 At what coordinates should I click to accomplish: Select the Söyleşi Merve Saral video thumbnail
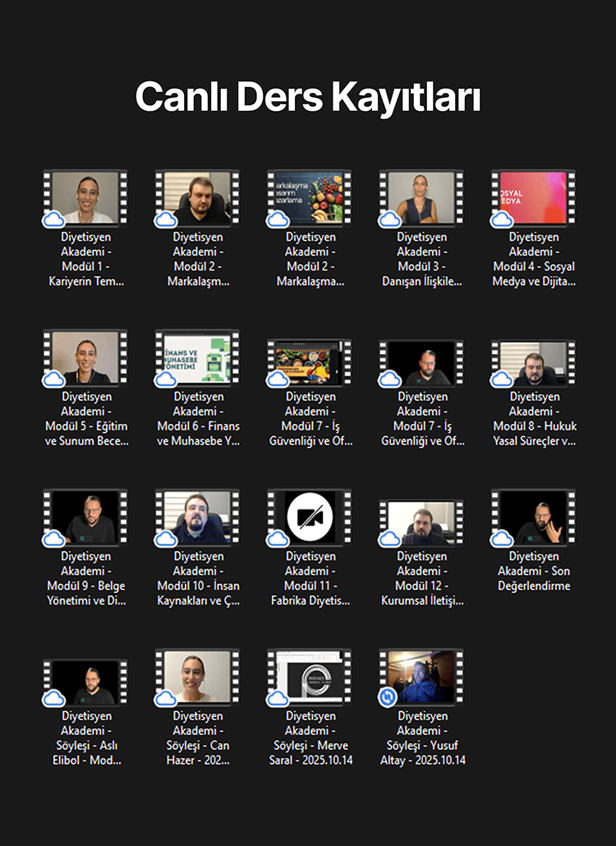(310, 676)
